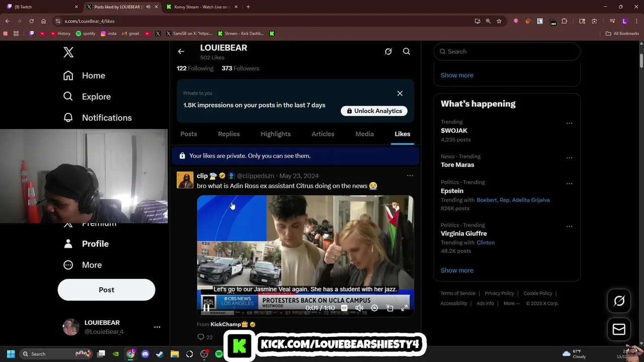Open the Extensions puzzle icon

coord(564,21)
